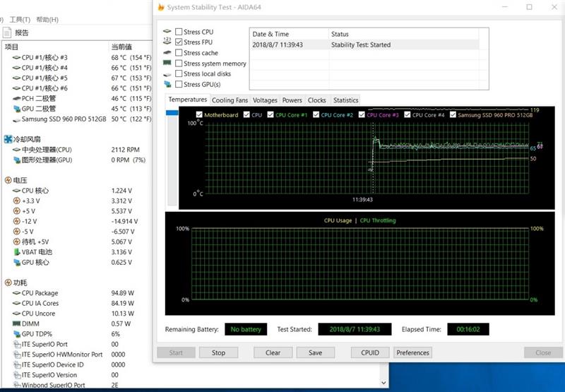The image size is (565, 392).
Task: Open the Statistics tab
Action: point(345,100)
